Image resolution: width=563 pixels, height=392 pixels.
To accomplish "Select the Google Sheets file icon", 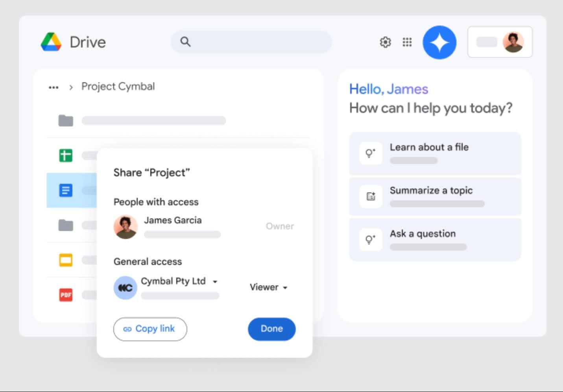I will point(65,155).
